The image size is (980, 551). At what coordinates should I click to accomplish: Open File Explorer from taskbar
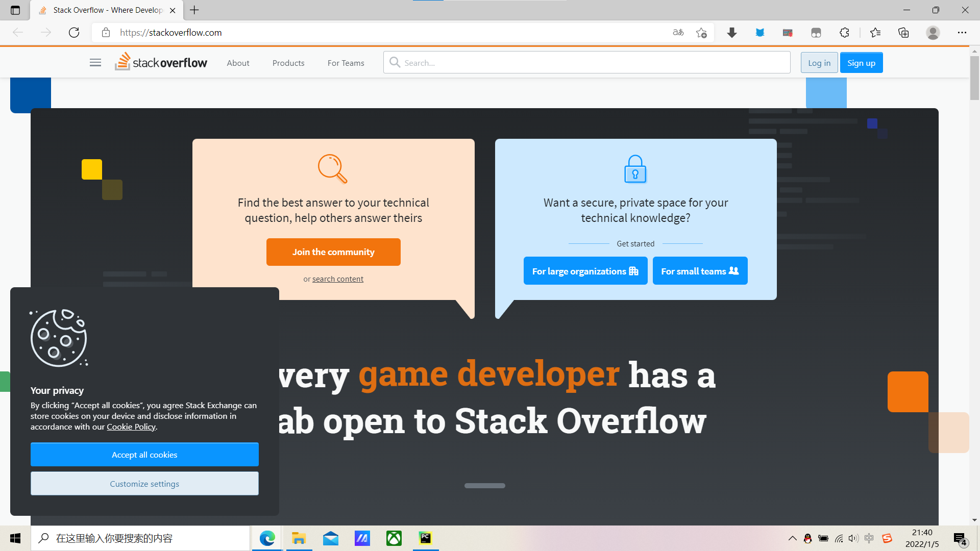tap(299, 538)
